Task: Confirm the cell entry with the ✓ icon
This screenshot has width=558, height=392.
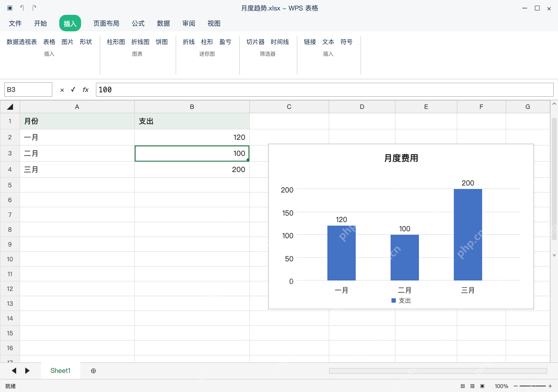Action: [x=73, y=89]
